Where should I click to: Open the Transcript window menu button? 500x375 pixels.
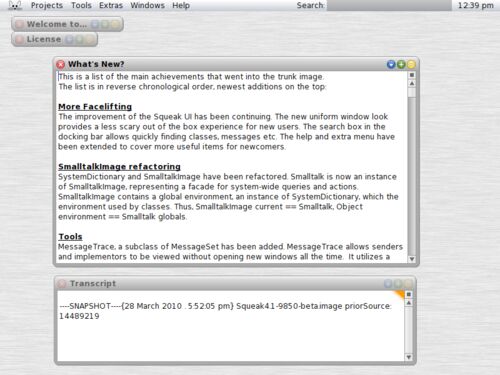click(x=388, y=284)
